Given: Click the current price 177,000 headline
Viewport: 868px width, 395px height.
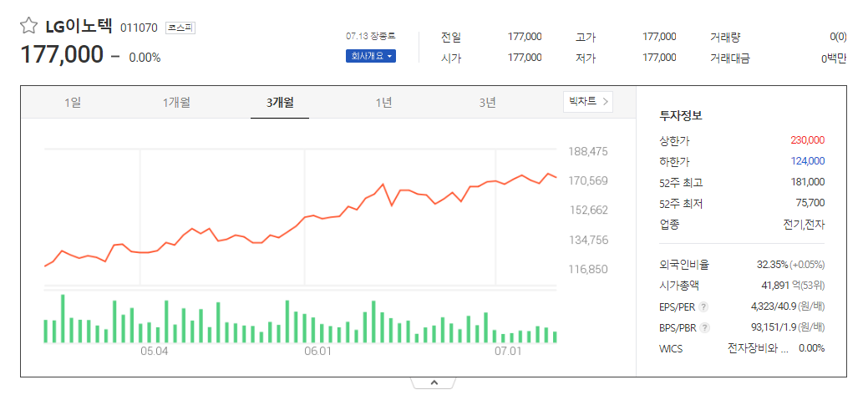Looking at the screenshot, I should [x=62, y=55].
